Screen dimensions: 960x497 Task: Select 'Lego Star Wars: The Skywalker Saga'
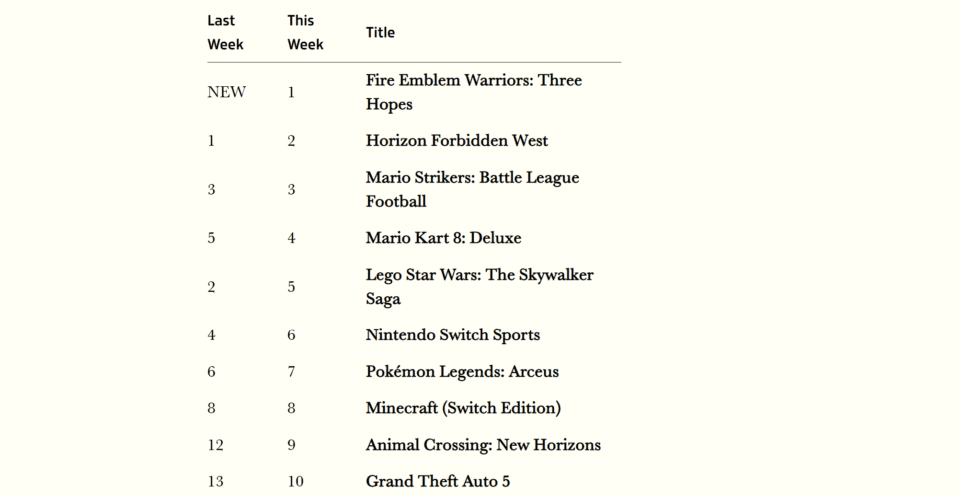(479, 286)
